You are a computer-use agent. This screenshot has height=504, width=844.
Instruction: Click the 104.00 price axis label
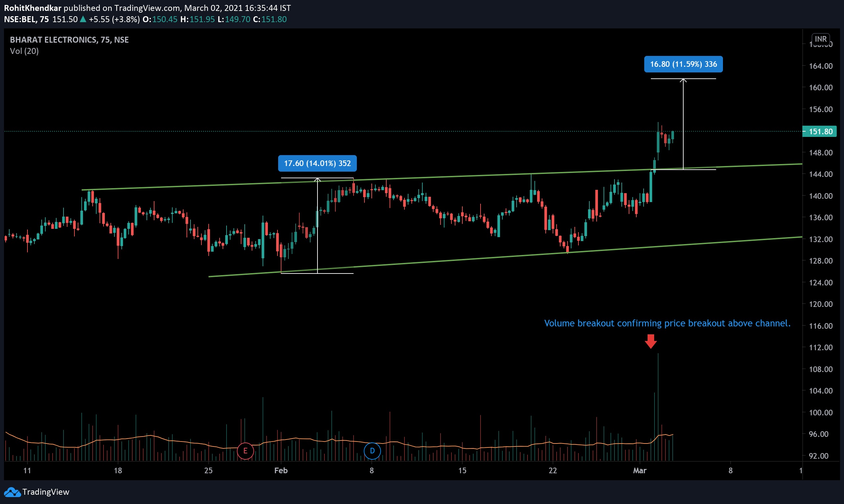click(821, 391)
